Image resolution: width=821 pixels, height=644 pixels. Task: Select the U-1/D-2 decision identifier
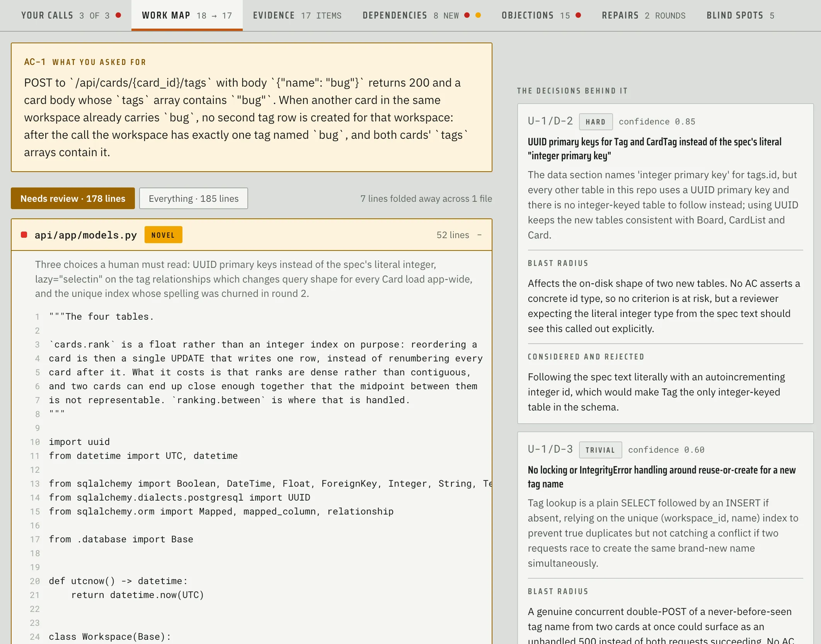point(550,121)
